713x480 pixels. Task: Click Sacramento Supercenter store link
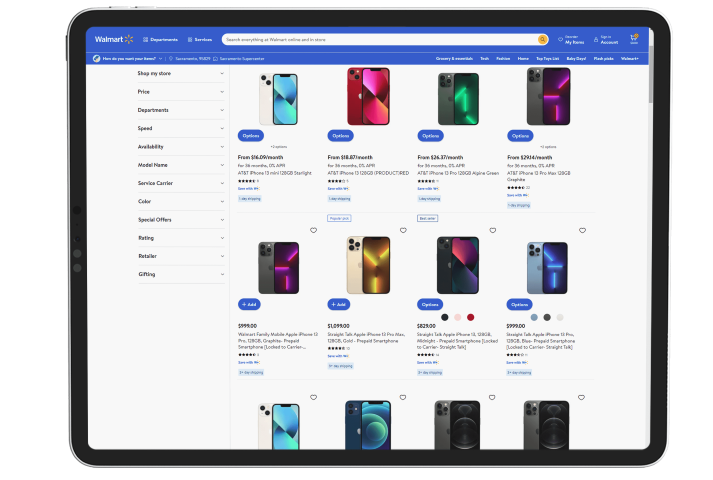click(239, 59)
